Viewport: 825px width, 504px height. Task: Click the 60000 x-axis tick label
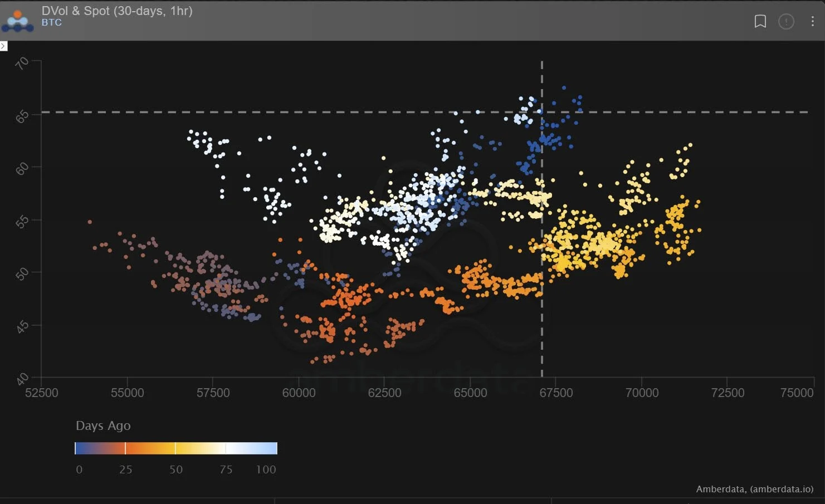[x=299, y=393]
